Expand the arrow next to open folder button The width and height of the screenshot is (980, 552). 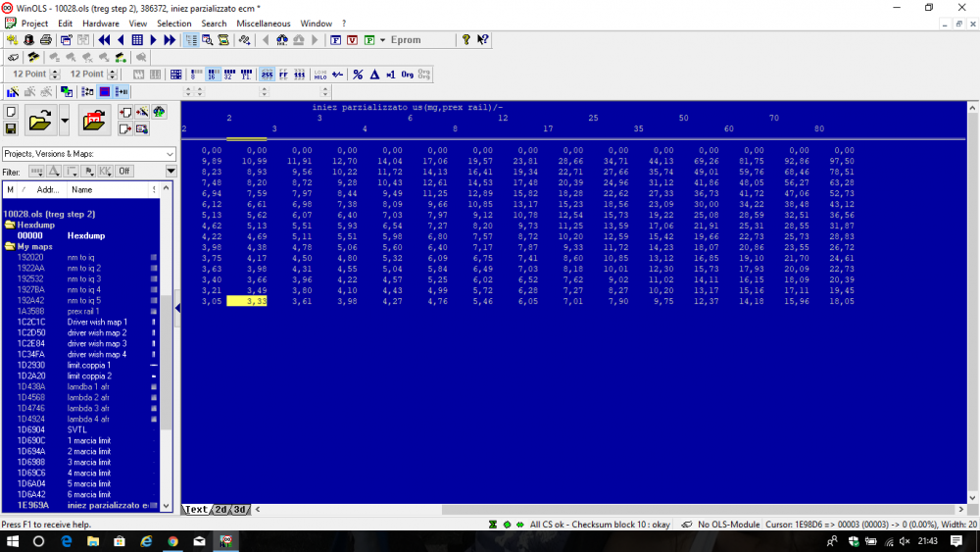pos(65,122)
